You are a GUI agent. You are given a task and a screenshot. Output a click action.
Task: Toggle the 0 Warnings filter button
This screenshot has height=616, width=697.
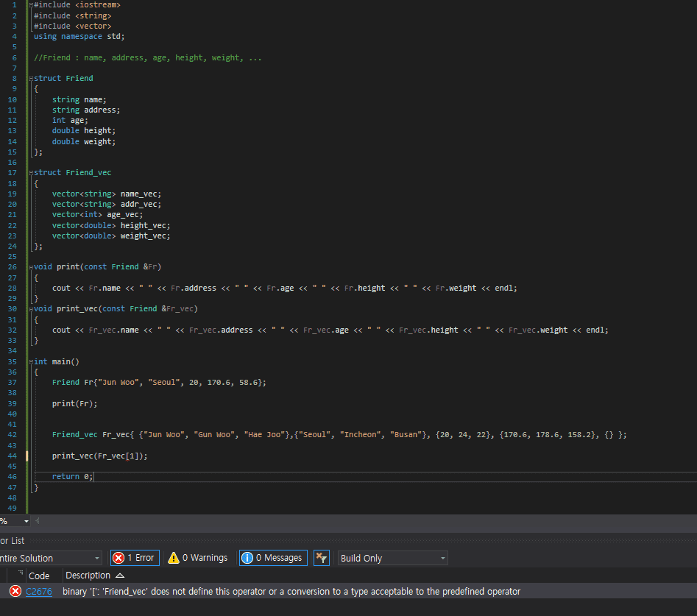pyautogui.click(x=197, y=558)
